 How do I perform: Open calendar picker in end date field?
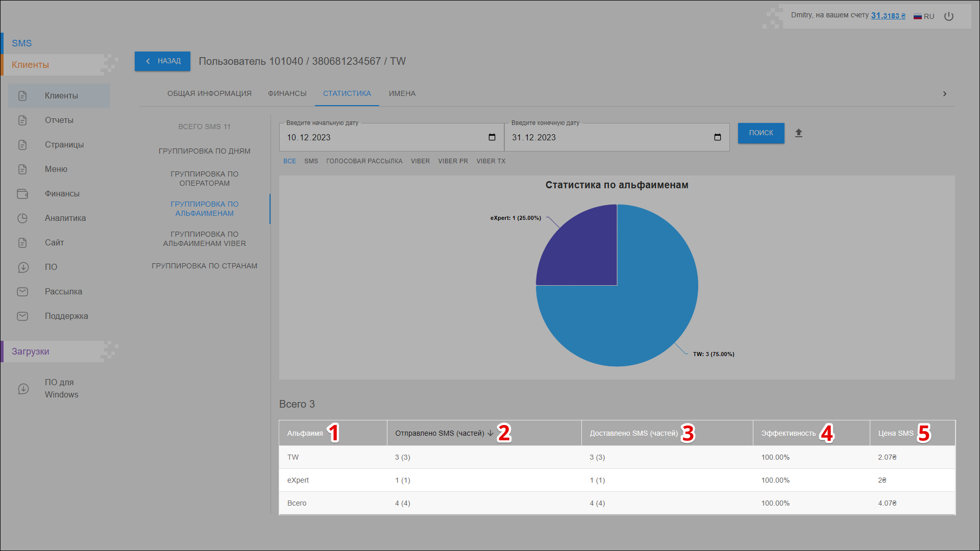(718, 137)
